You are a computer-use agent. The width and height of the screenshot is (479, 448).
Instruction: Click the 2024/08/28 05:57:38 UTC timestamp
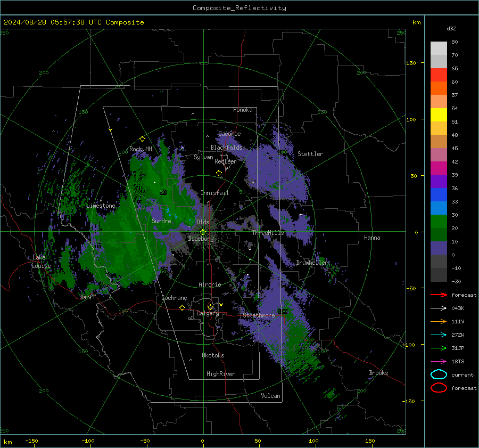click(x=52, y=22)
